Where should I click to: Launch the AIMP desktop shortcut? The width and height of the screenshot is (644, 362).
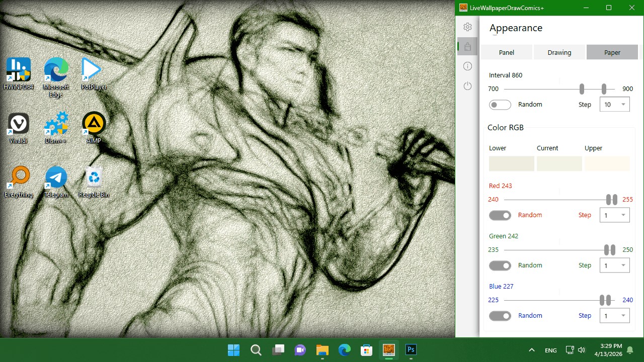click(94, 128)
